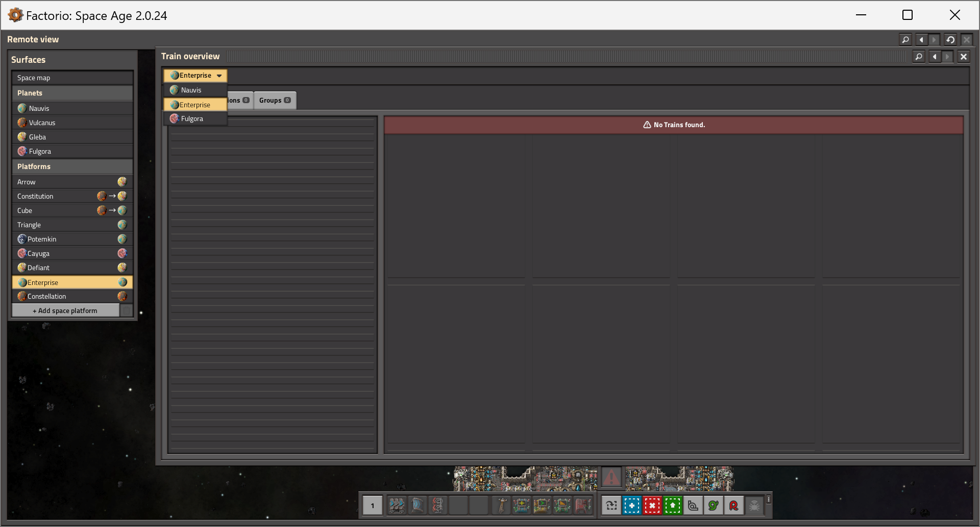Image resolution: width=980 pixels, height=527 pixels.
Task: Select the Triangle platform
Action: click(x=72, y=225)
